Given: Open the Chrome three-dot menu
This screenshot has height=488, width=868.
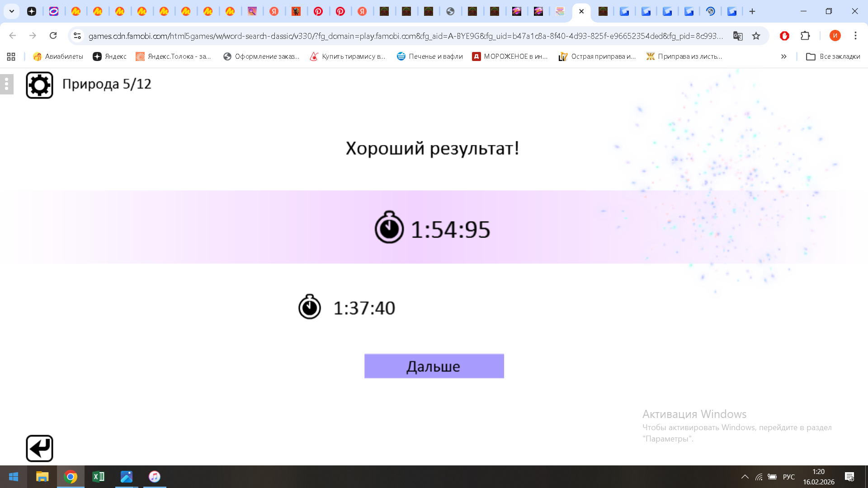Looking at the screenshot, I should 855,36.
